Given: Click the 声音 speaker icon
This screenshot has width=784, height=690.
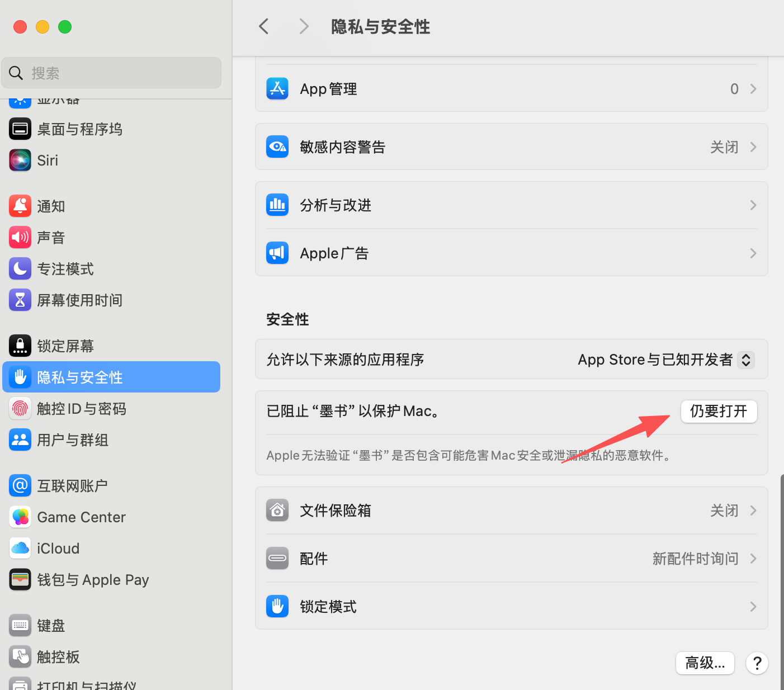Looking at the screenshot, I should pos(20,238).
